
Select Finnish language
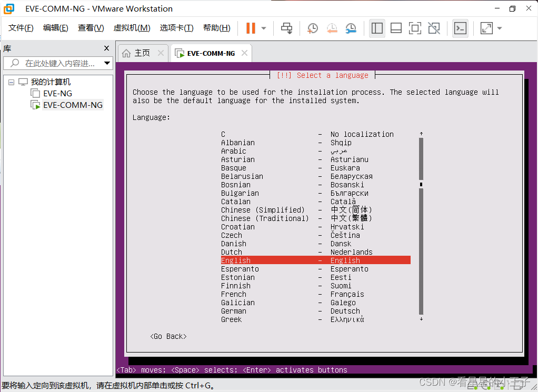tap(316, 286)
